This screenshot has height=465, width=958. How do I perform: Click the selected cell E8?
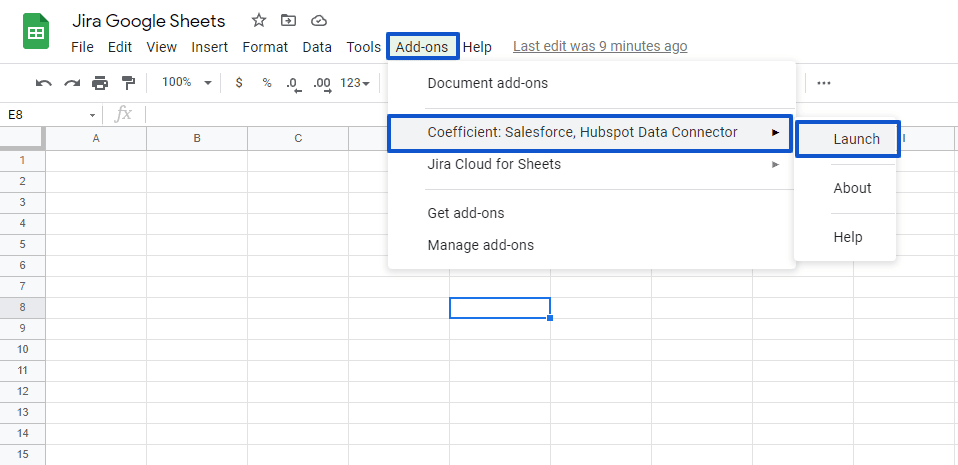click(x=500, y=307)
